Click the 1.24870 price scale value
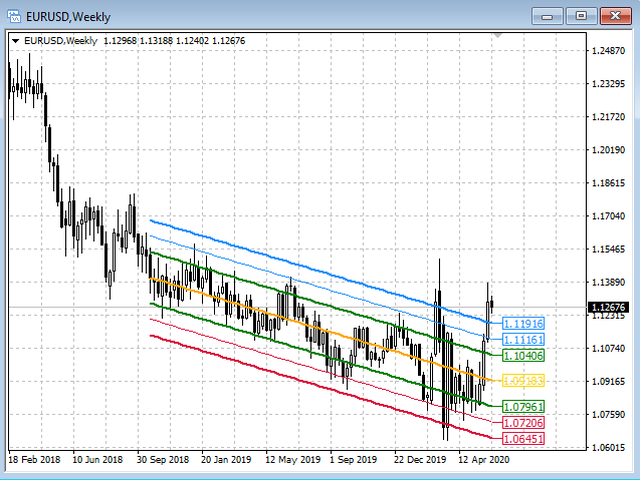The image size is (640, 480). [608, 51]
